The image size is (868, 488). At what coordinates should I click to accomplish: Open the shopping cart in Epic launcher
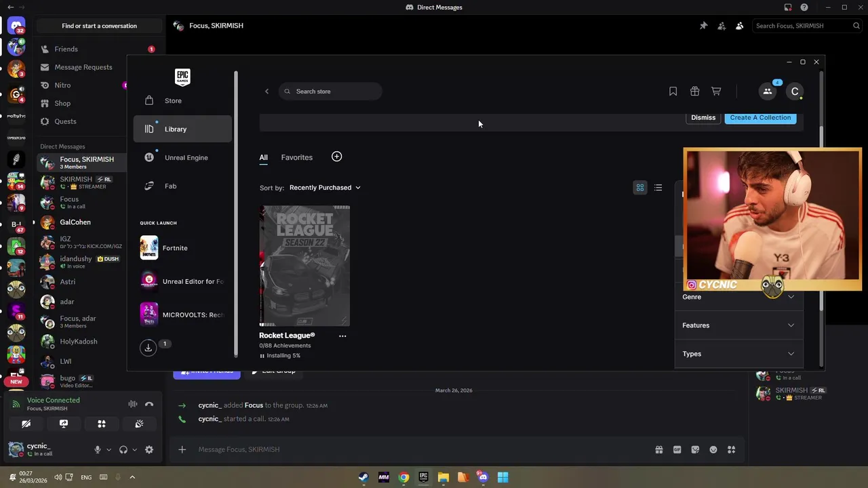coord(716,91)
